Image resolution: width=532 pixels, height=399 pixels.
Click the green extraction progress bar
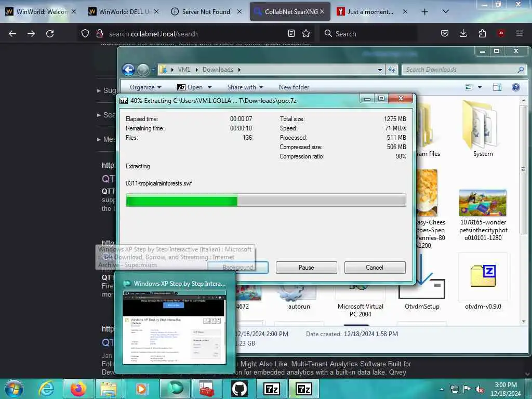(265, 200)
